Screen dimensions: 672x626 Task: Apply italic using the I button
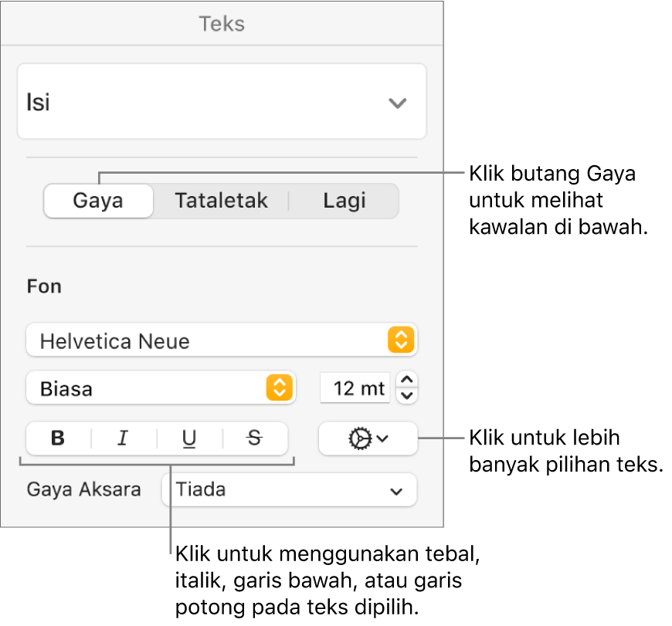coord(123,438)
